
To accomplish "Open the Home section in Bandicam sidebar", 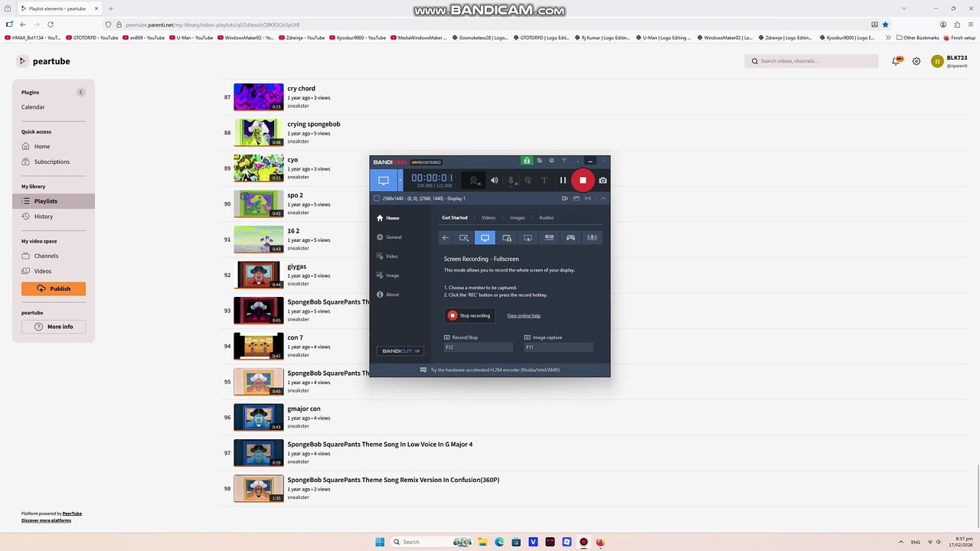I will coord(388,218).
